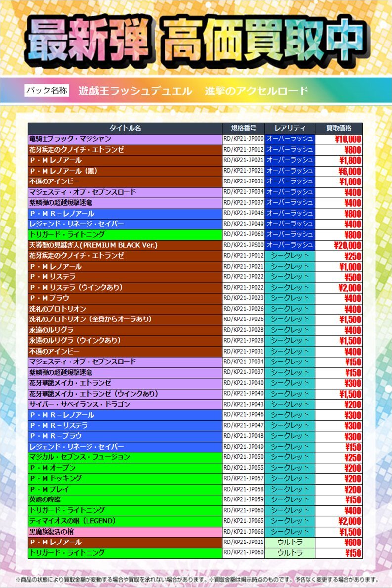
Task: Click the ¥20,000 price cell
Action: [339, 245]
